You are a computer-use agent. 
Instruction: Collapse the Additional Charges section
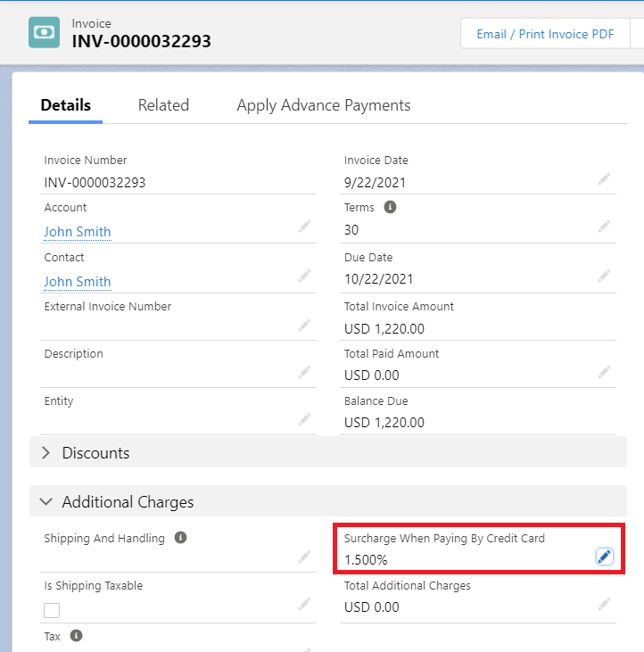46,502
